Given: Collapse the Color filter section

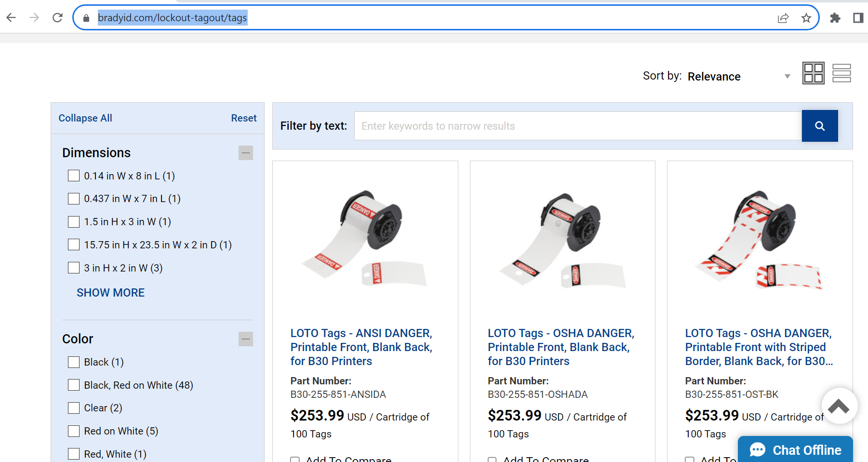Looking at the screenshot, I should click(x=246, y=339).
